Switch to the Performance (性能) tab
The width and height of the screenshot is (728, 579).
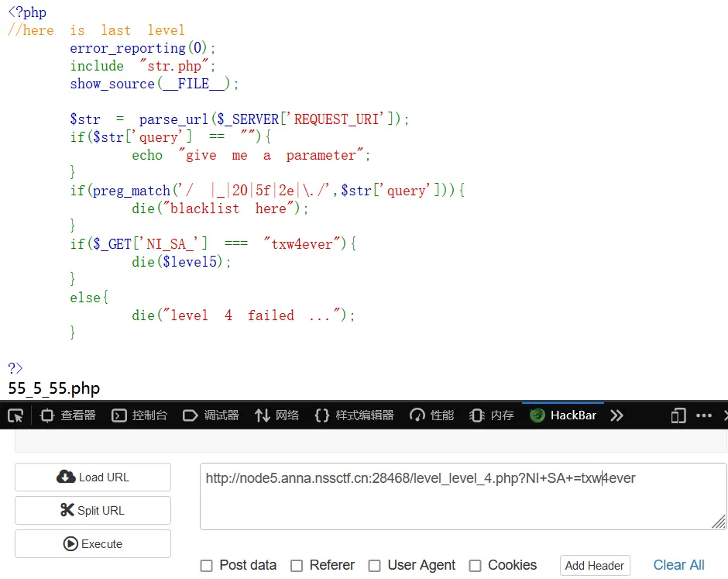pyautogui.click(x=432, y=415)
